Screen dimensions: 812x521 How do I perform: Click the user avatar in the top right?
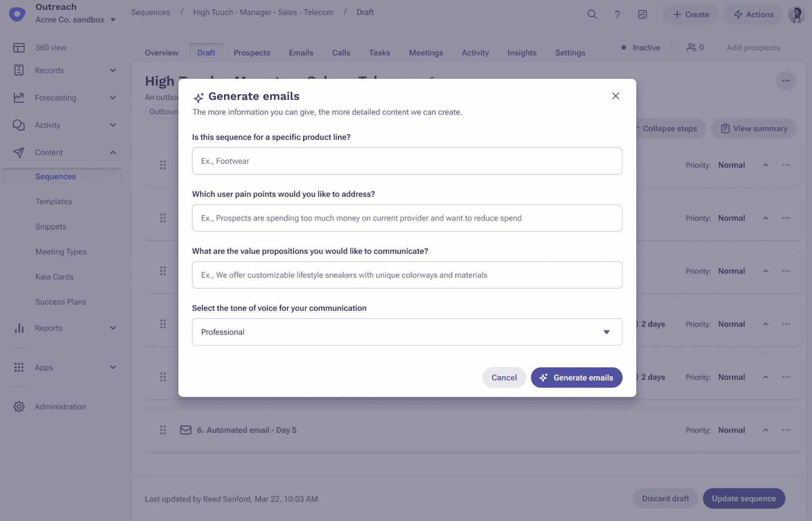point(796,14)
